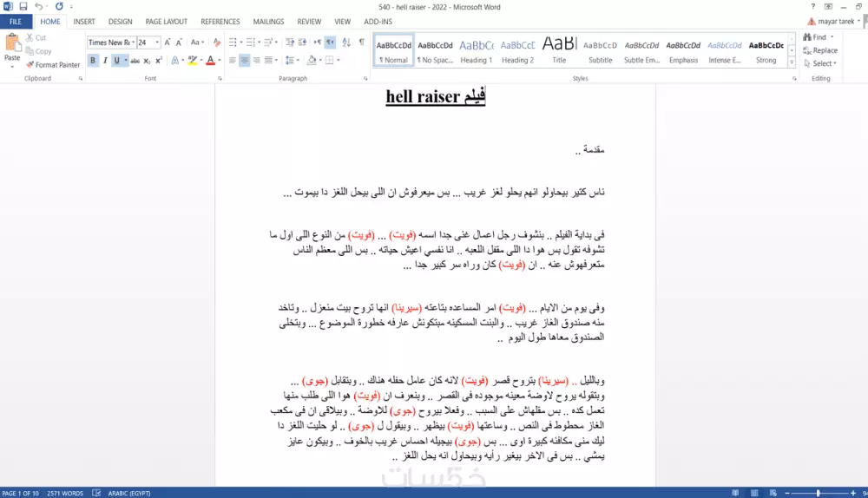Toggle right-to-left text direction
The height and width of the screenshot is (498, 868).
click(x=330, y=43)
